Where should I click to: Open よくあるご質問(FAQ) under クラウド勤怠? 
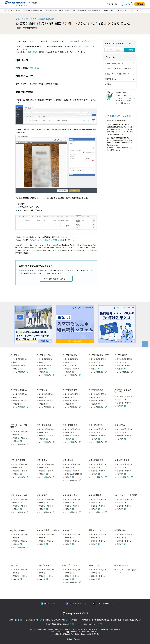pos(46,464)
